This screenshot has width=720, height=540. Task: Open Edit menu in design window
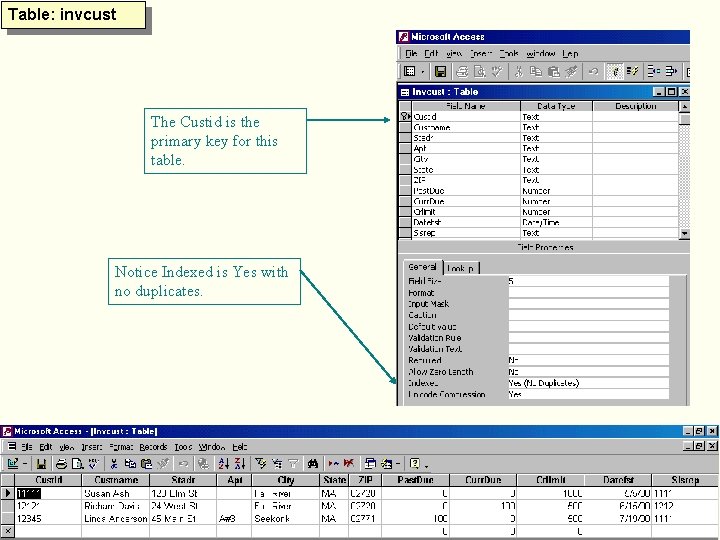pos(431,54)
